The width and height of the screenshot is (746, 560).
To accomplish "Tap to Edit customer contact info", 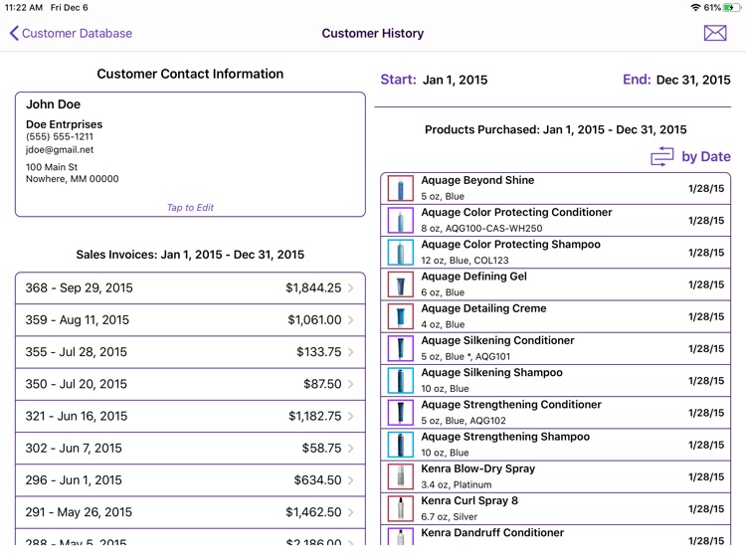I will tap(190, 208).
